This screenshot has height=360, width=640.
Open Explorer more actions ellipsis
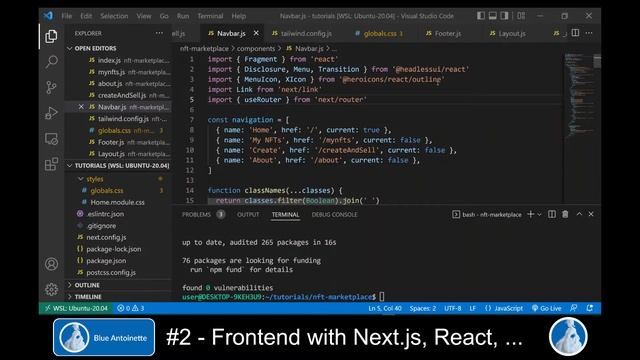point(159,33)
